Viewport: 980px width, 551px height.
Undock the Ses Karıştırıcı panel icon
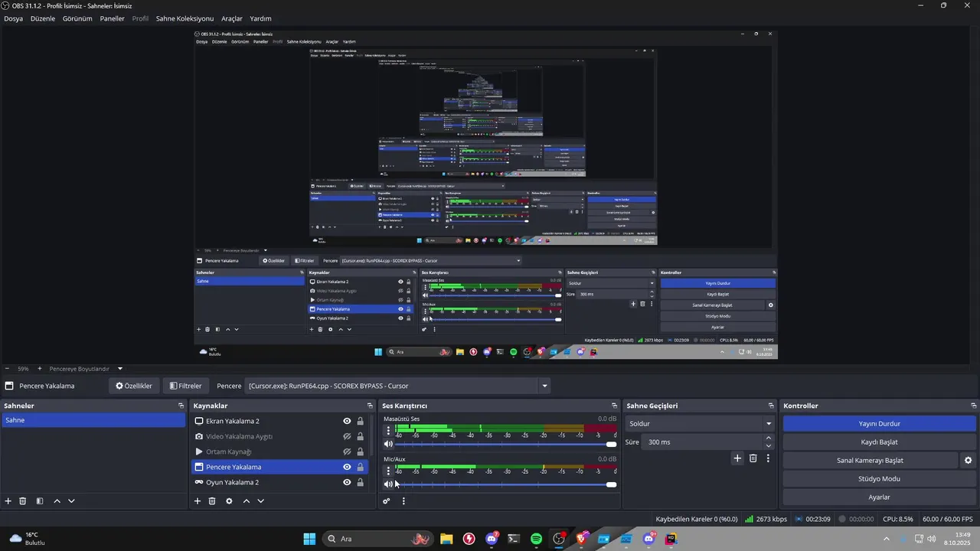(614, 406)
